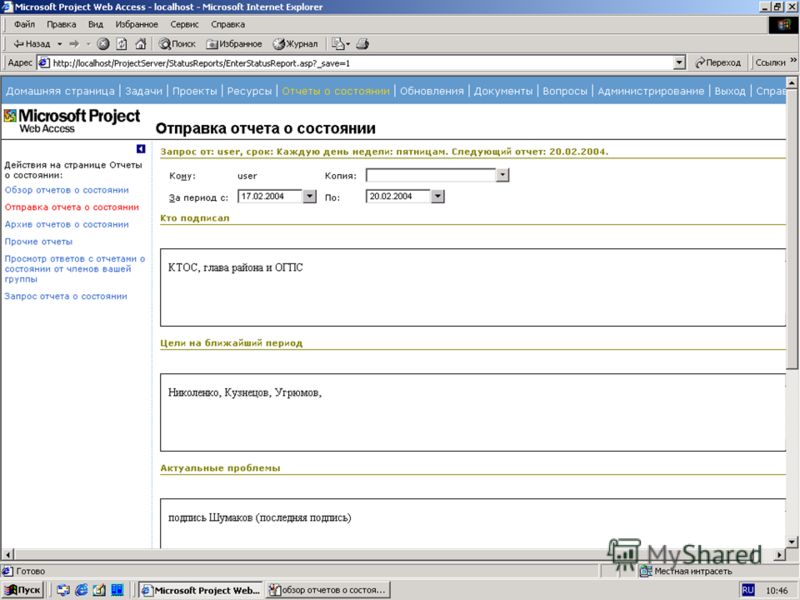This screenshot has width=800, height=600.
Task: Open the Пуск Start menu button
Action: (x=23, y=590)
